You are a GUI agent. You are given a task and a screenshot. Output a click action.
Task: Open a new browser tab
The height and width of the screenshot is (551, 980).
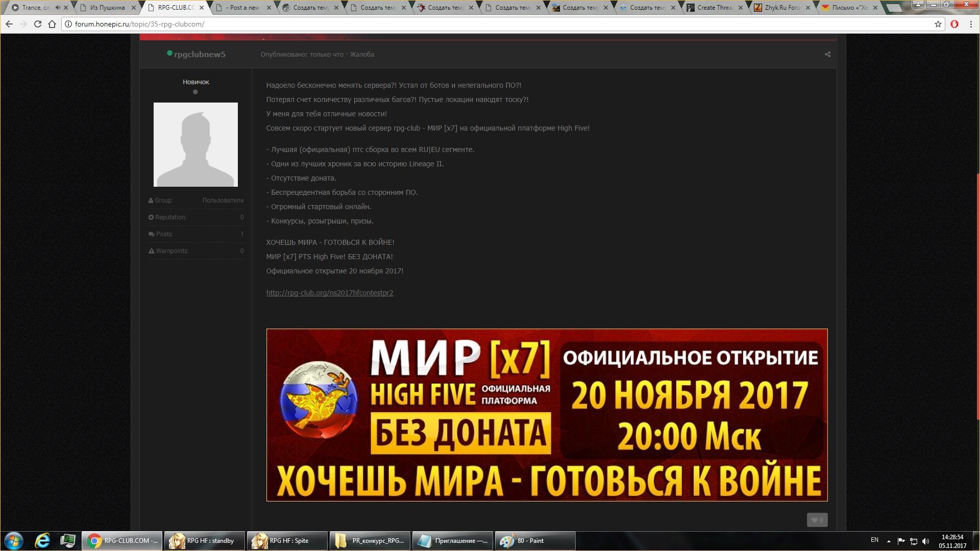pyautogui.click(x=894, y=8)
